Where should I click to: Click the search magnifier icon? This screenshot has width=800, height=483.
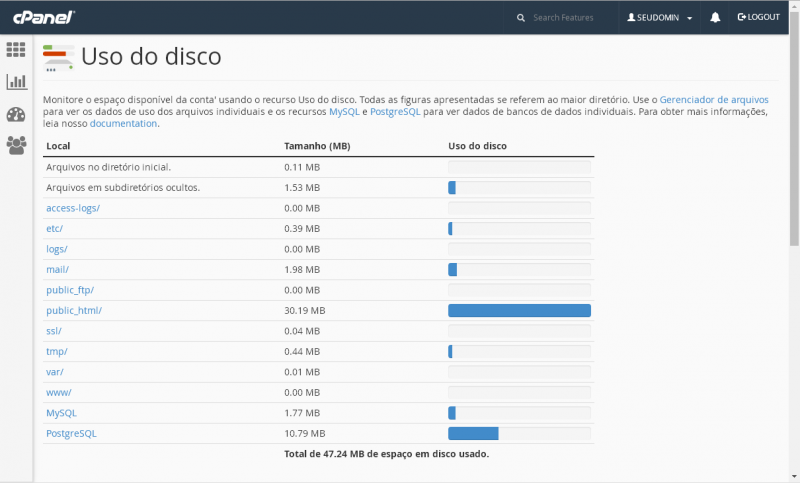(x=520, y=18)
